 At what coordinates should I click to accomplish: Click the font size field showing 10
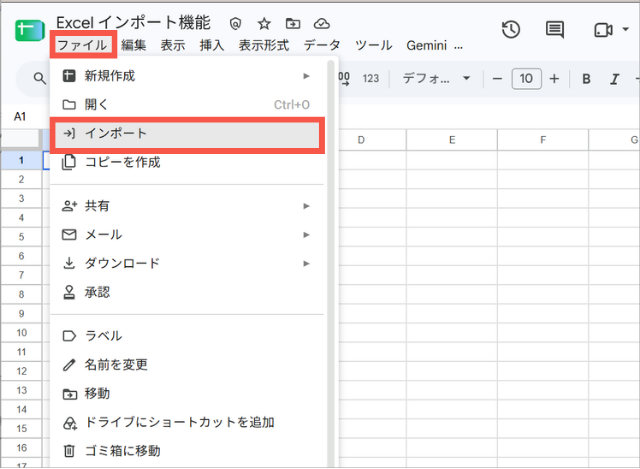(527, 78)
